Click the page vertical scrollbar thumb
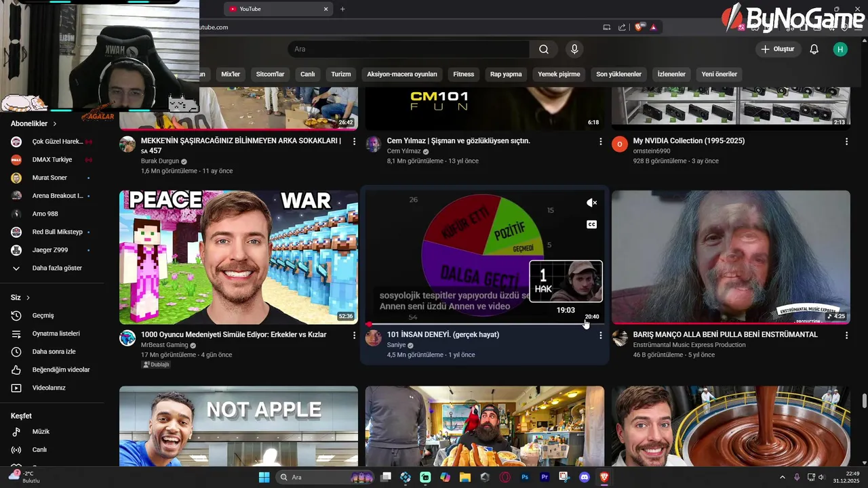Image resolution: width=868 pixels, height=488 pixels. (x=864, y=401)
